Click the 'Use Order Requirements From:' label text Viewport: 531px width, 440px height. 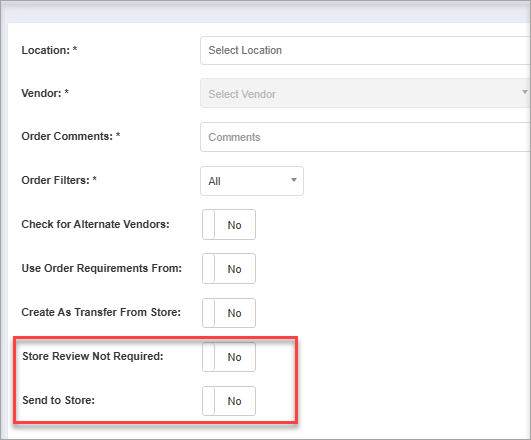[102, 268]
